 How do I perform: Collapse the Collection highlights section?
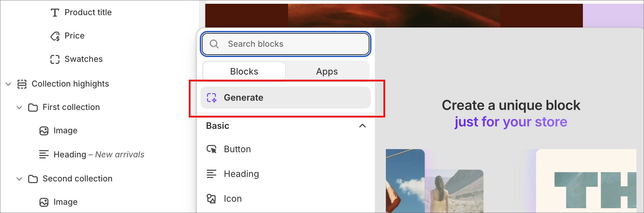(x=9, y=84)
